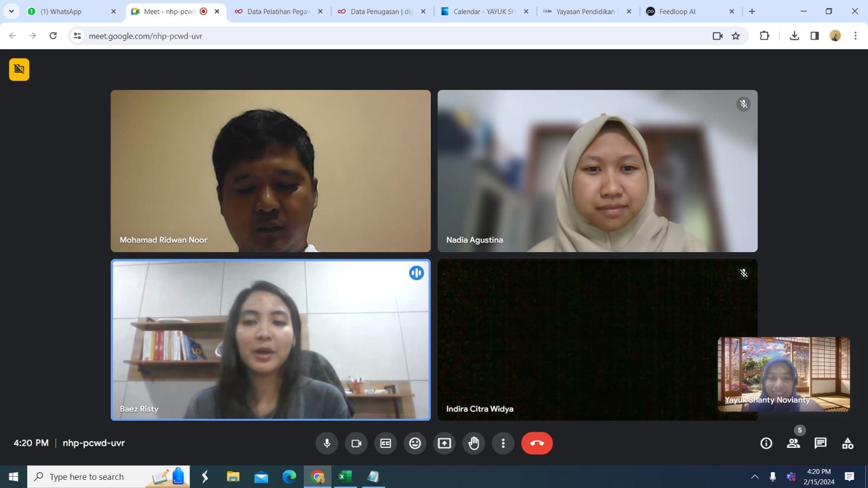
Task: Open the emoji reactions button
Action: click(x=415, y=443)
